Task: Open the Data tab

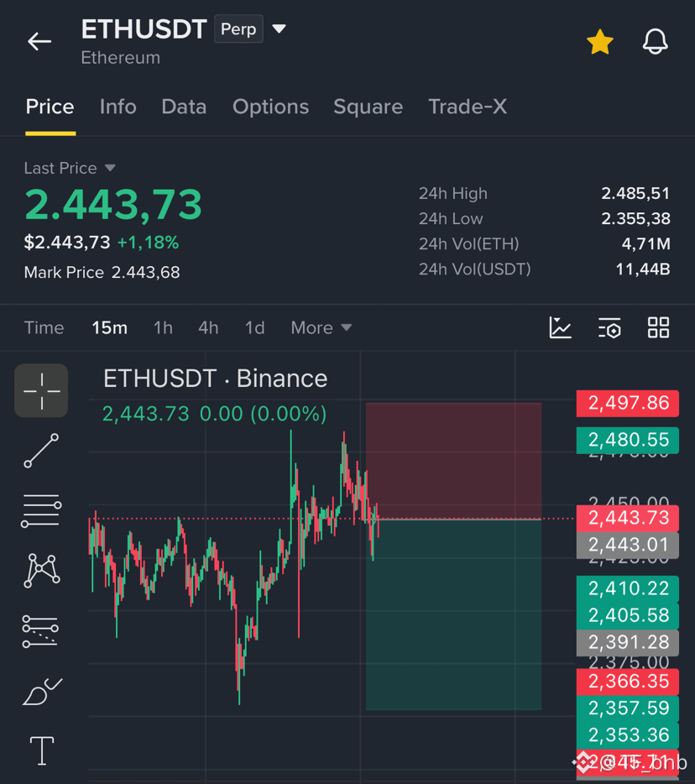Action: pyautogui.click(x=184, y=107)
